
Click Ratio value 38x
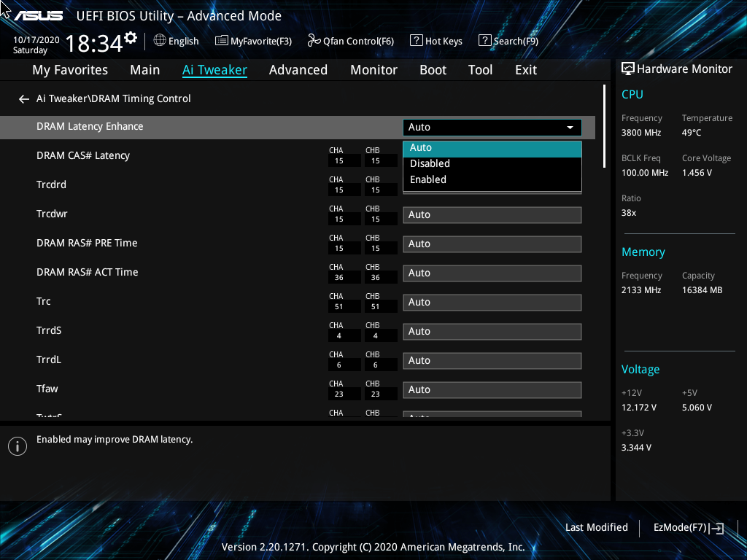tap(628, 213)
